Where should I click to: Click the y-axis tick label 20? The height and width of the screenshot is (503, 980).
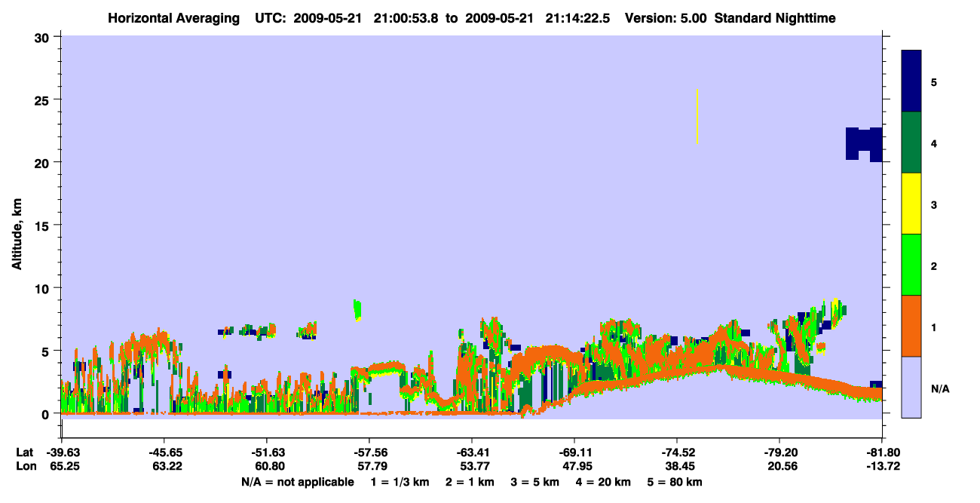44,163
